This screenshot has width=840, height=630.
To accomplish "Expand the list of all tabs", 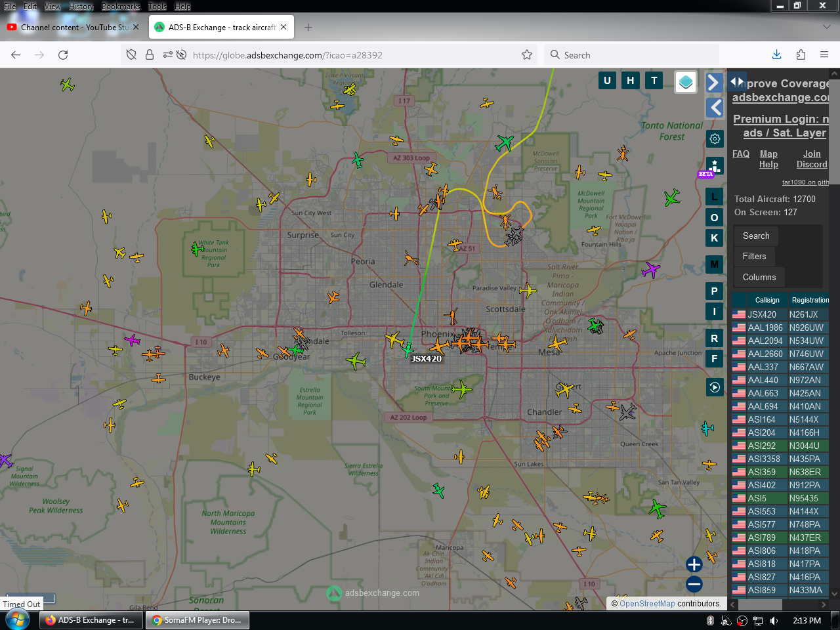I will click(x=826, y=27).
